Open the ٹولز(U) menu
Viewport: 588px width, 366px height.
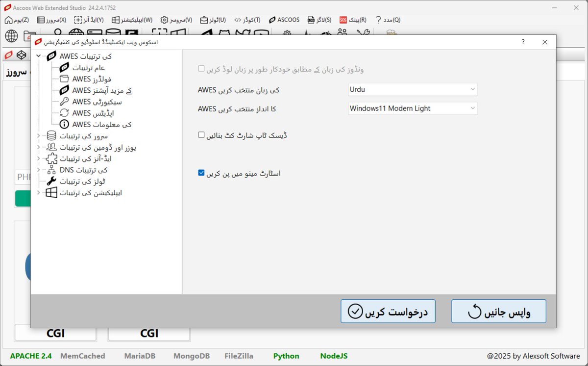coord(213,20)
